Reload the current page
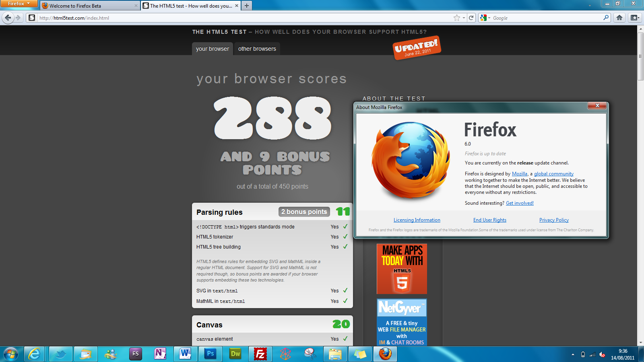Image resolution: width=644 pixels, height=362 pixels. [x=471, y=18]
